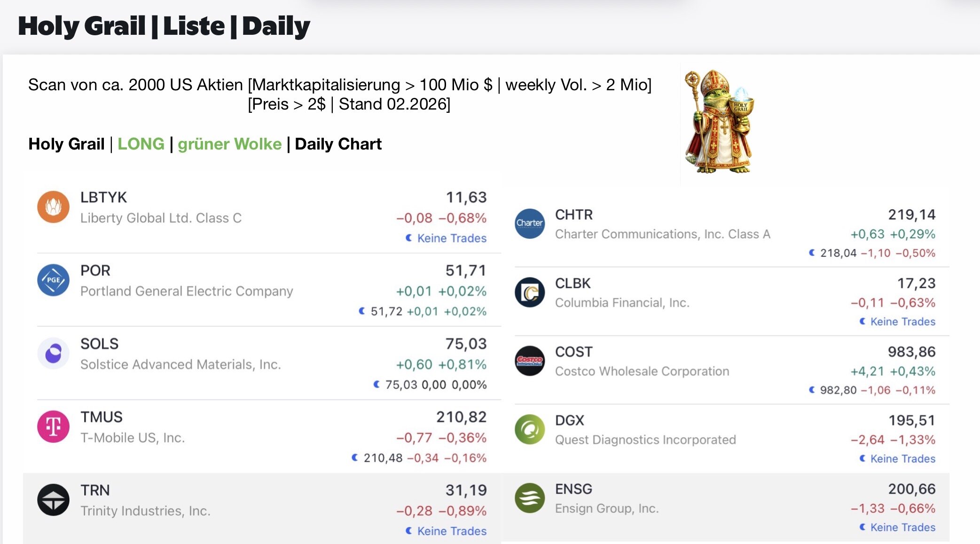Click the SOLS after-hours moon icon

tap(376, 385)
